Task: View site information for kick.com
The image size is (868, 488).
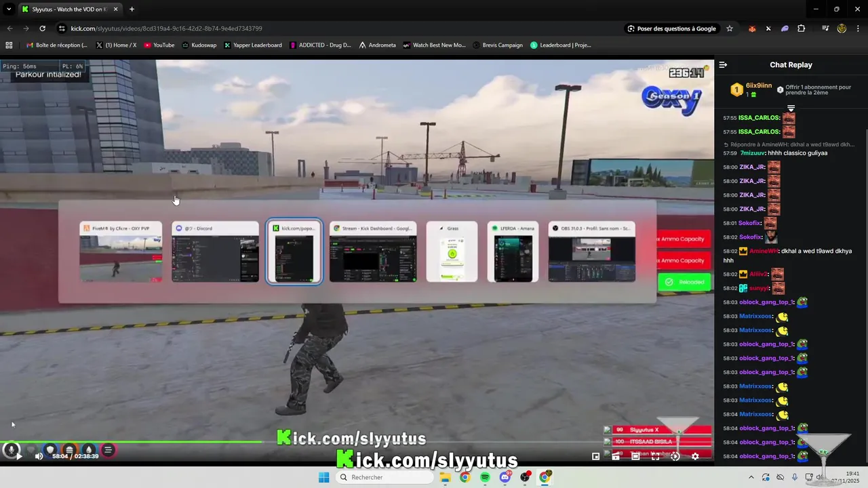Action: pos(62,28)
